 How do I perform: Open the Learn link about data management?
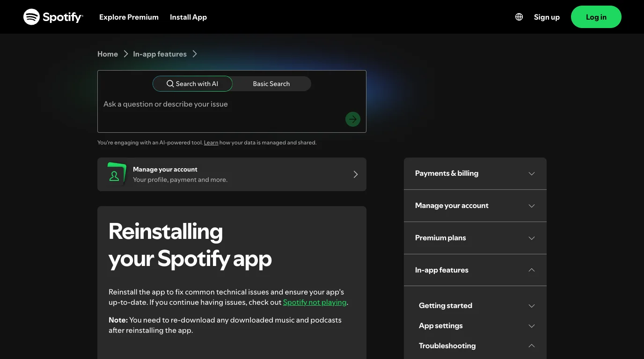click(x=211, y=143)
